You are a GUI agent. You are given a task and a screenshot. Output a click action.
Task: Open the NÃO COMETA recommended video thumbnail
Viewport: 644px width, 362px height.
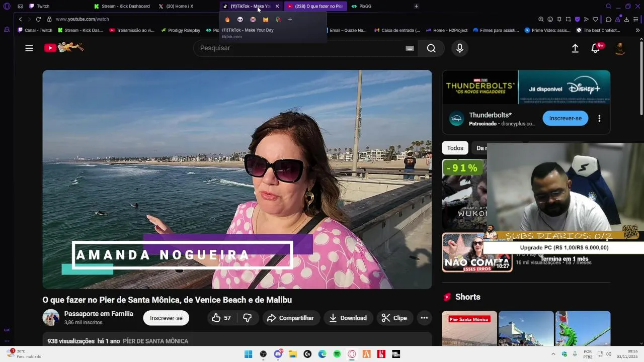[x=477, y=252]
